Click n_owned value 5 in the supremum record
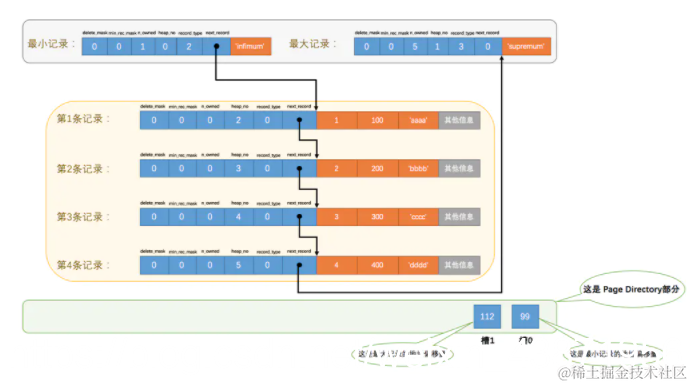The height and width of the screenshot is (386, 692). pos(415,46)
